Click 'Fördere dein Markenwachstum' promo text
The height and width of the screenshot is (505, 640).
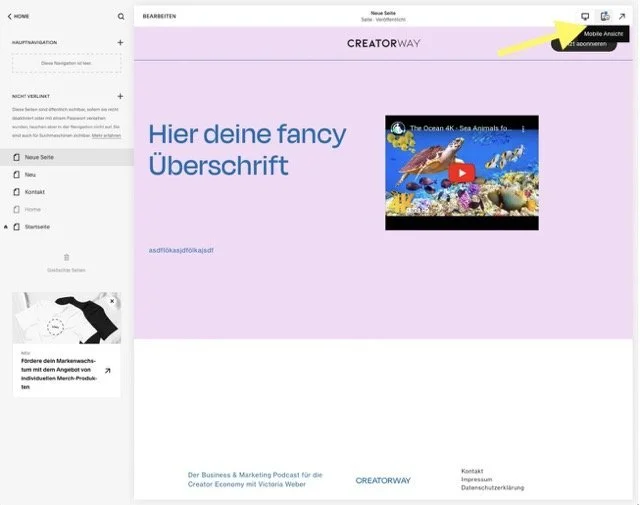point(59,374)
